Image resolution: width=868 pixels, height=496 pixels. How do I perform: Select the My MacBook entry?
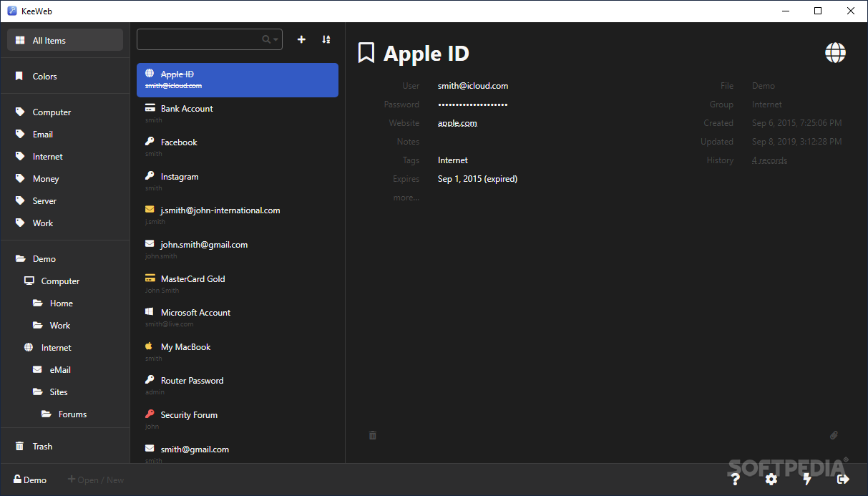tap(238, 352)
